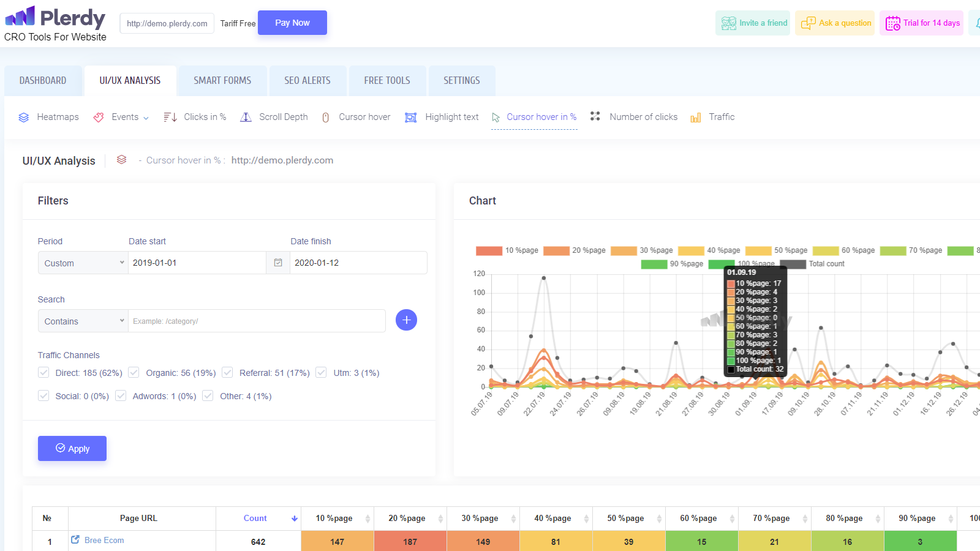The height and width of the screenshot is (551, 980).
Task: Click the Pay Now button
Action: [x=292, y=23]
